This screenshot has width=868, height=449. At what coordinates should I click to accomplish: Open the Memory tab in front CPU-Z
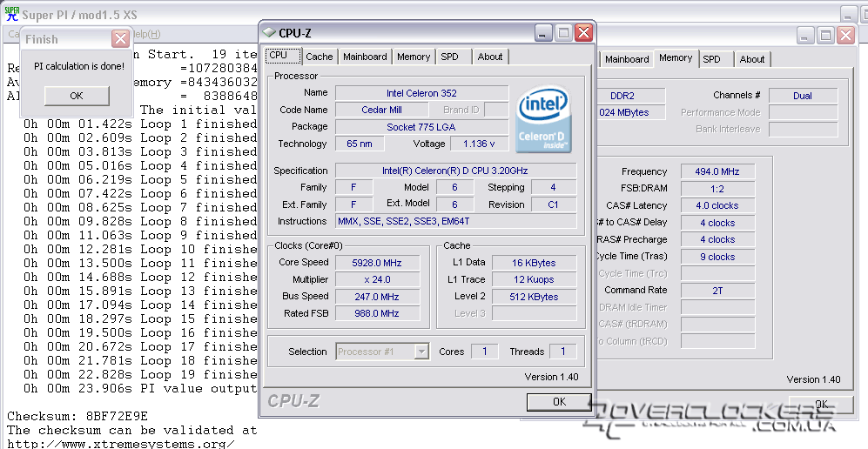[x=414, y=57]
